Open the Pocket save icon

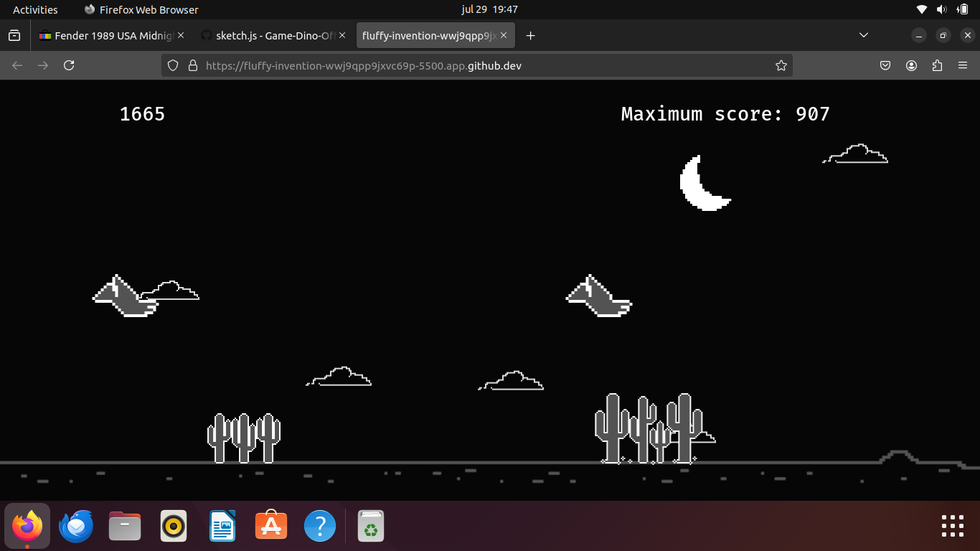885,65
